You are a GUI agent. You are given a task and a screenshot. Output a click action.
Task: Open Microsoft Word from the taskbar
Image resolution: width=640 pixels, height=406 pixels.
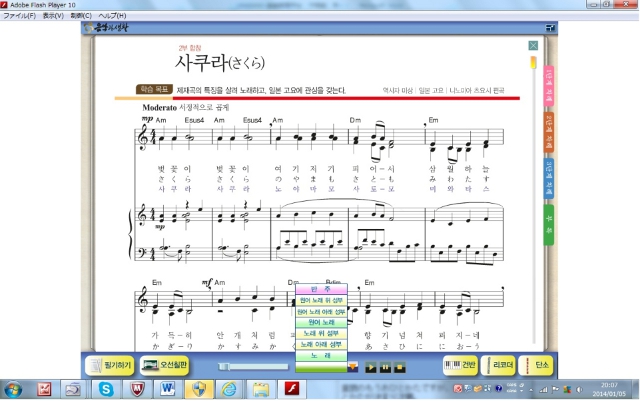(167, 389)
